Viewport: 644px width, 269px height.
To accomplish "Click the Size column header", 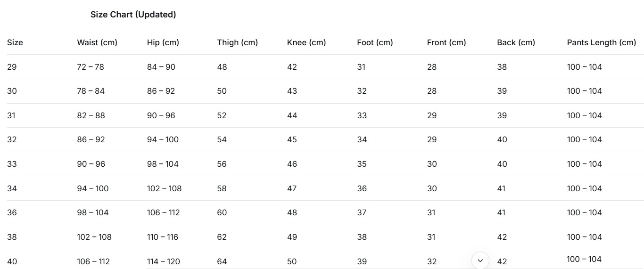I will pyautogui.click(x=15, y=42).
